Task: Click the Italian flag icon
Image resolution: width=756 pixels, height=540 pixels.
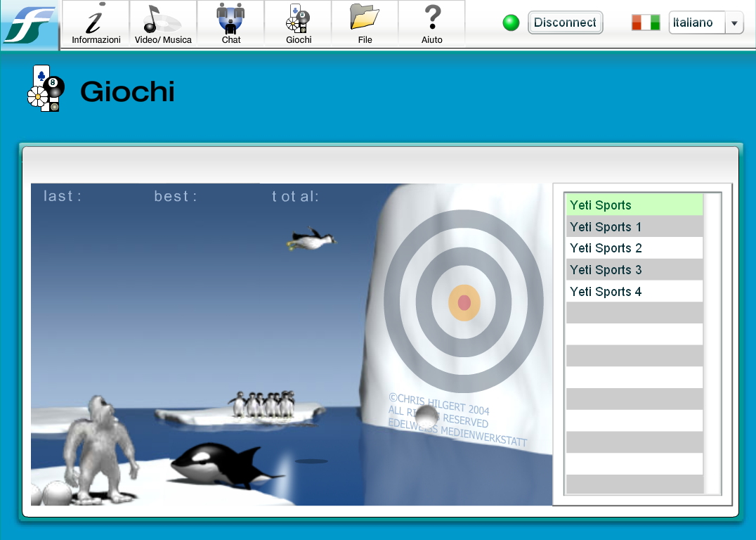Action: (646, 22)
